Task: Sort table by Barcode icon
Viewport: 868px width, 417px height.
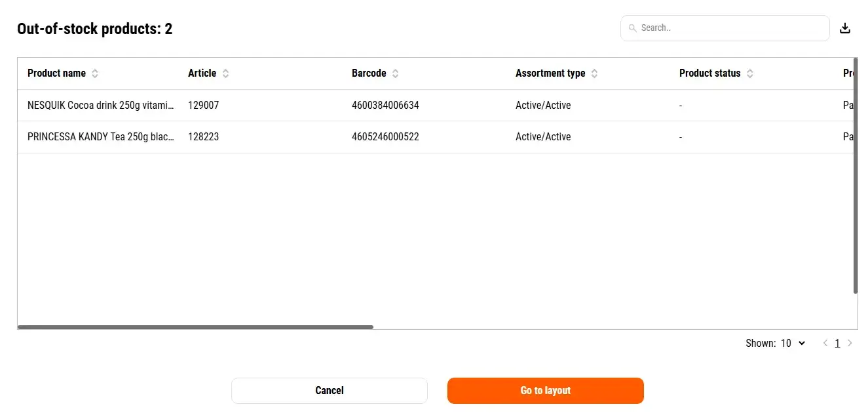Action: pyautogui.click(x=395, y=73)
